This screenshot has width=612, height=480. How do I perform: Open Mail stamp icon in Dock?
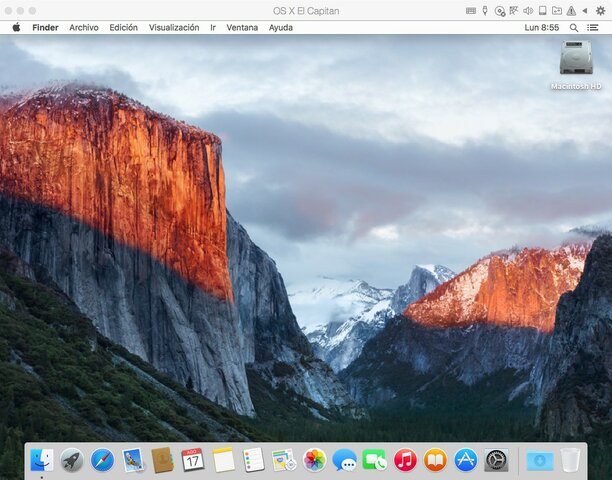point(133,460)
